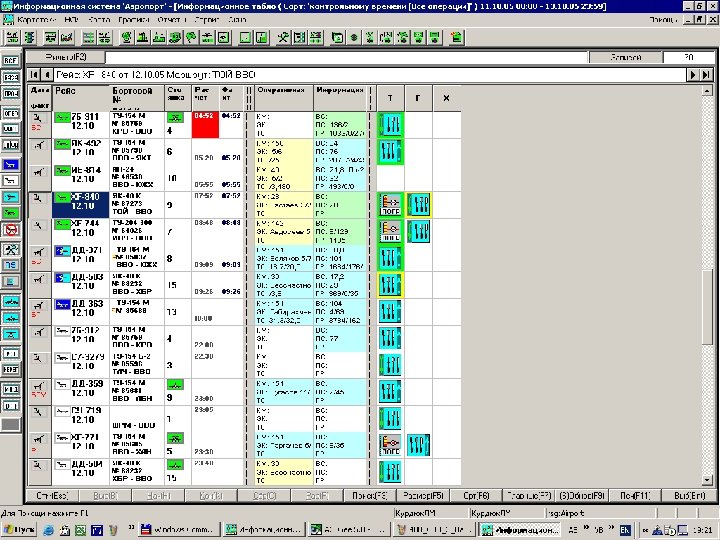Click the Г-column icon for flight XF-771
This screenshot has width=720, height=540.
pos(418,445)
